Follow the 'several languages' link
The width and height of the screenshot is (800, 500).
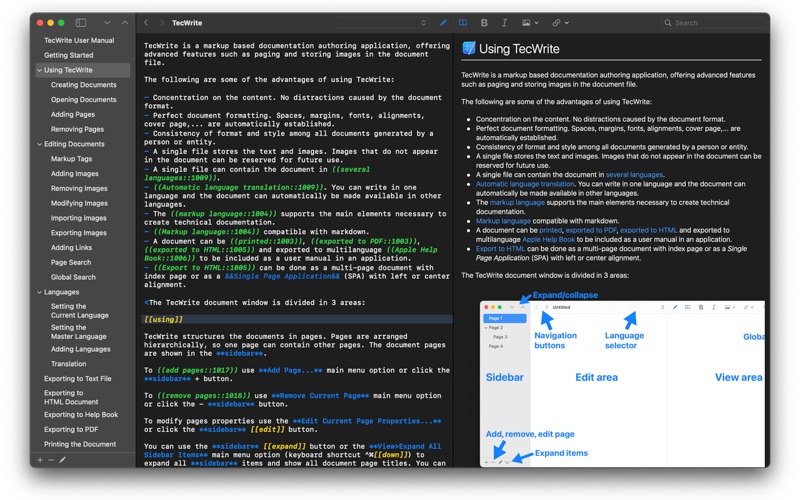634,174
